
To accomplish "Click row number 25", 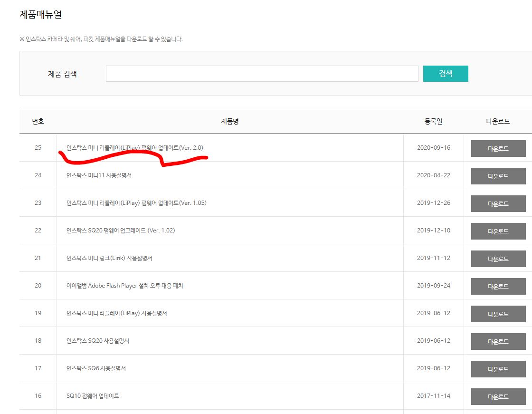I will (x=38, y=148).
